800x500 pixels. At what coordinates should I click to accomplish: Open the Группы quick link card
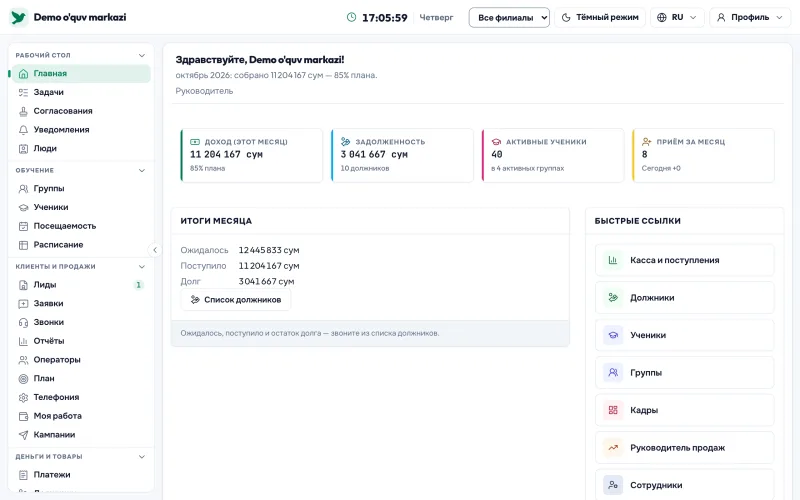tap(685, 373)
